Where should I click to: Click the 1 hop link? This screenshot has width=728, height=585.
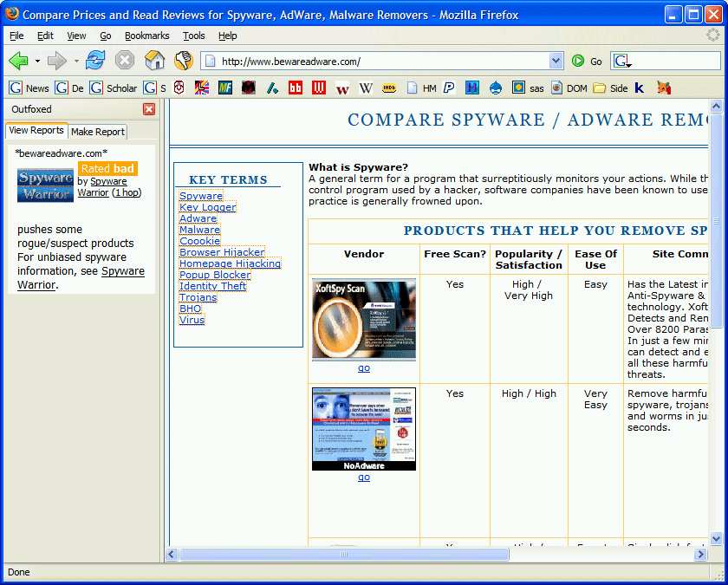coord(127,192)
